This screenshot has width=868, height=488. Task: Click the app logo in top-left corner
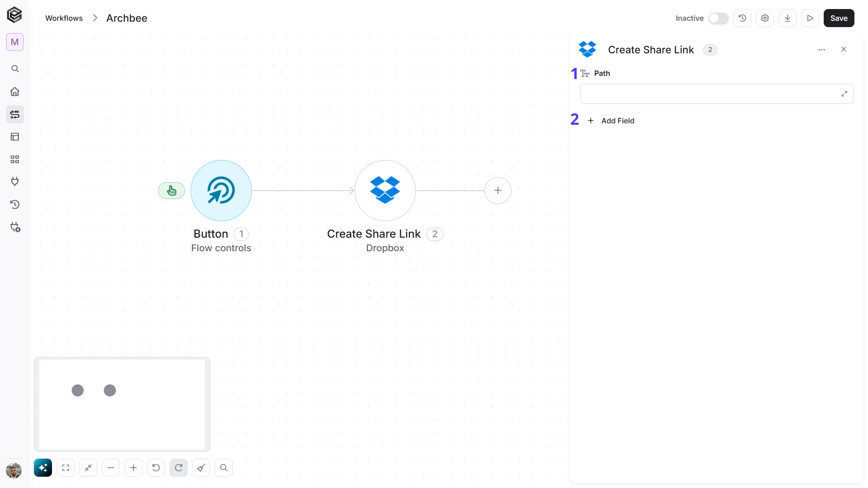(14, 15)
